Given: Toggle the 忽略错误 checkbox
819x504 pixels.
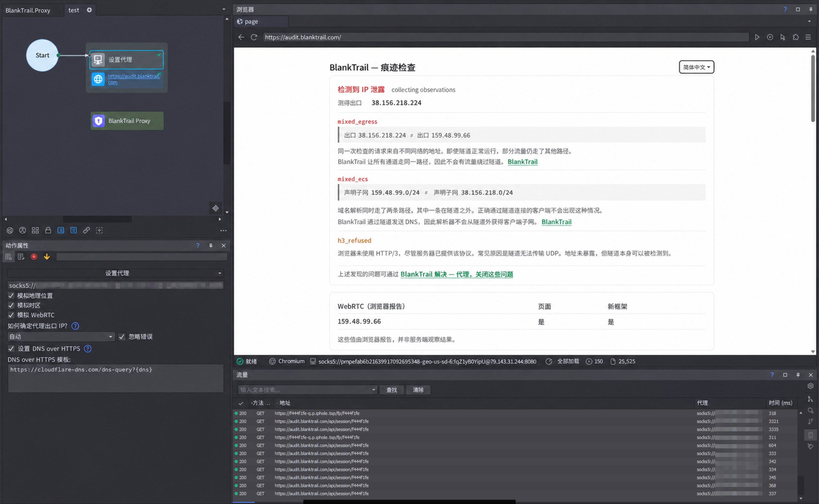Looking at the screenshot, I should pos(122,337).
